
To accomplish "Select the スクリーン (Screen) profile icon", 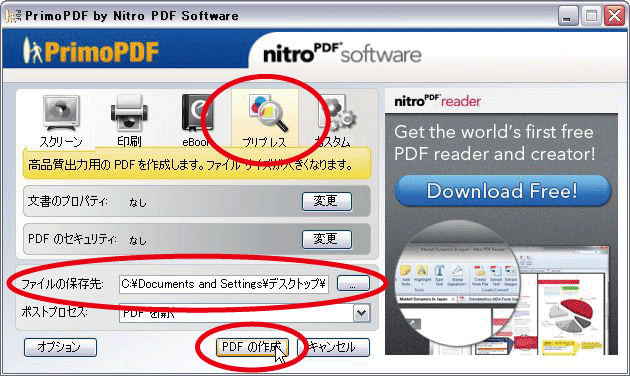I will [61, 113].
